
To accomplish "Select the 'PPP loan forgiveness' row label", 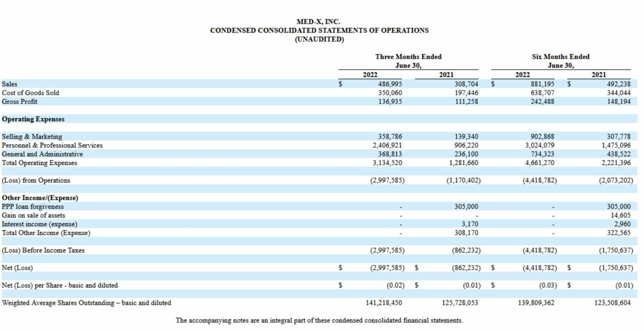I will click(x=33, y=207).
